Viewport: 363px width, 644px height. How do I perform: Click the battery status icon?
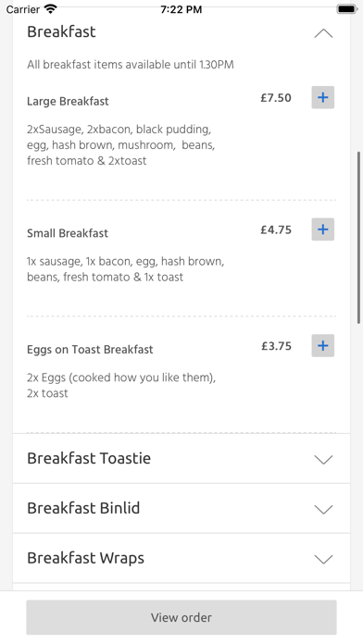[x=346, y=9]
